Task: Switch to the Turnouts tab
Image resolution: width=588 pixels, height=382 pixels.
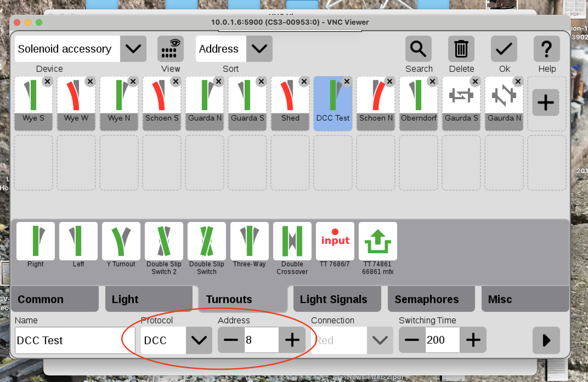Action: click(243, 299)
